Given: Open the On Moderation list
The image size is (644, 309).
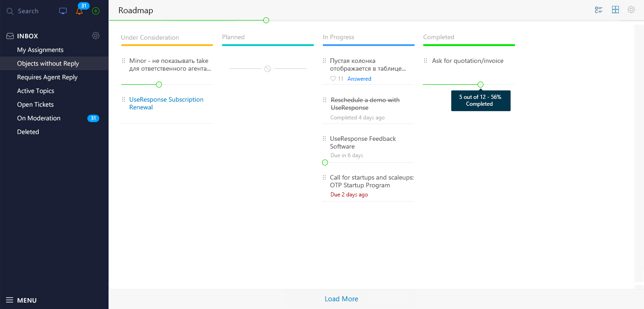Looking at the screenshot, I should pos(39,118).
